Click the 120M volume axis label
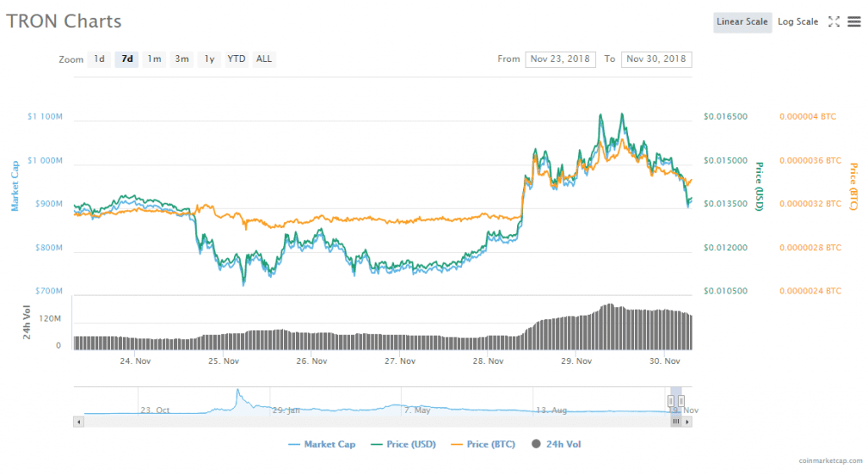 click(50, 320)
